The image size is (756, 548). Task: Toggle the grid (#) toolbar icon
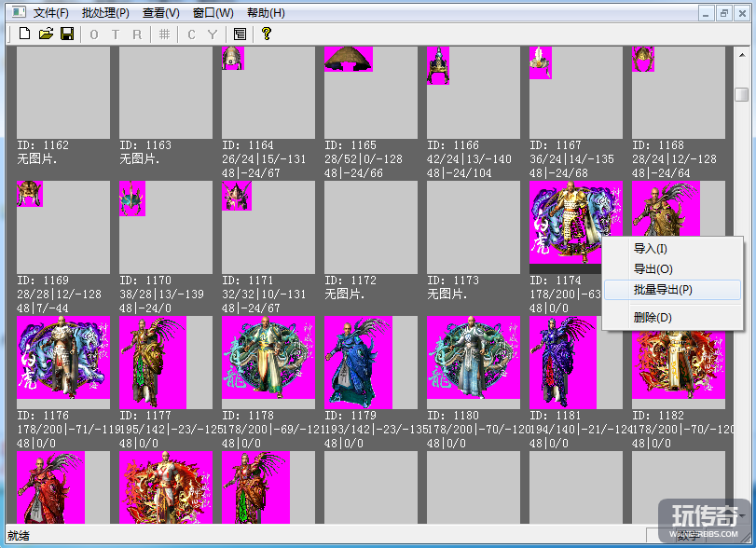164,34
